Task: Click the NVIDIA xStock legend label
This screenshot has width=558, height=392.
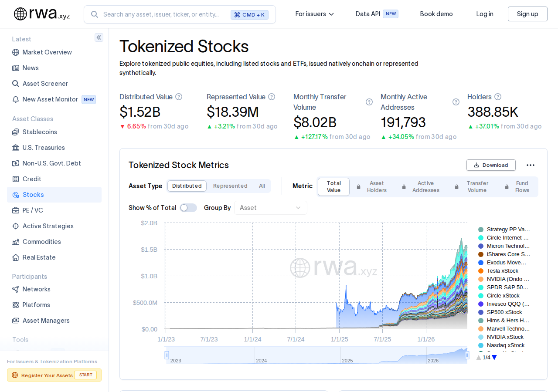Action: tap(505, 337)
